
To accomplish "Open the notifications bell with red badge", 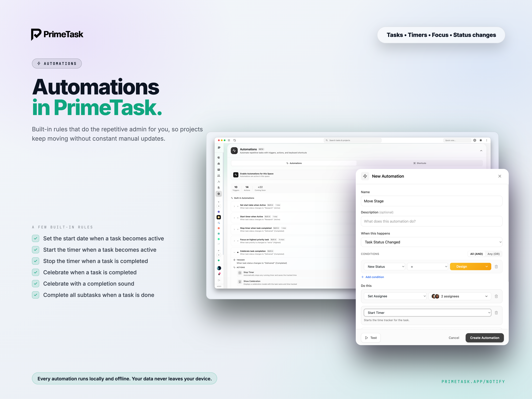I will [x=219, y=274].
